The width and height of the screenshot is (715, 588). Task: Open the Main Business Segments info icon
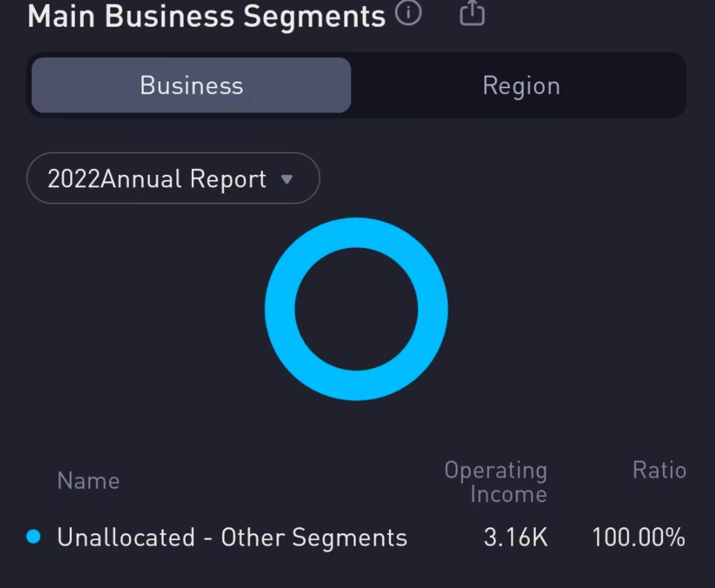coord(408,13)
